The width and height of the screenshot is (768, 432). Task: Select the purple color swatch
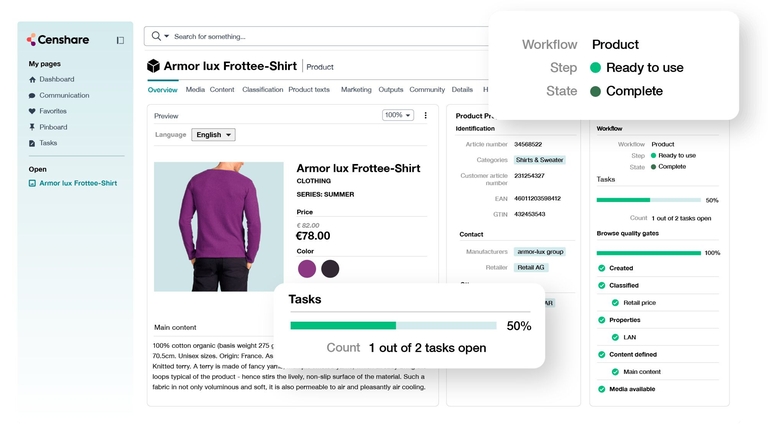coord(307,268)
